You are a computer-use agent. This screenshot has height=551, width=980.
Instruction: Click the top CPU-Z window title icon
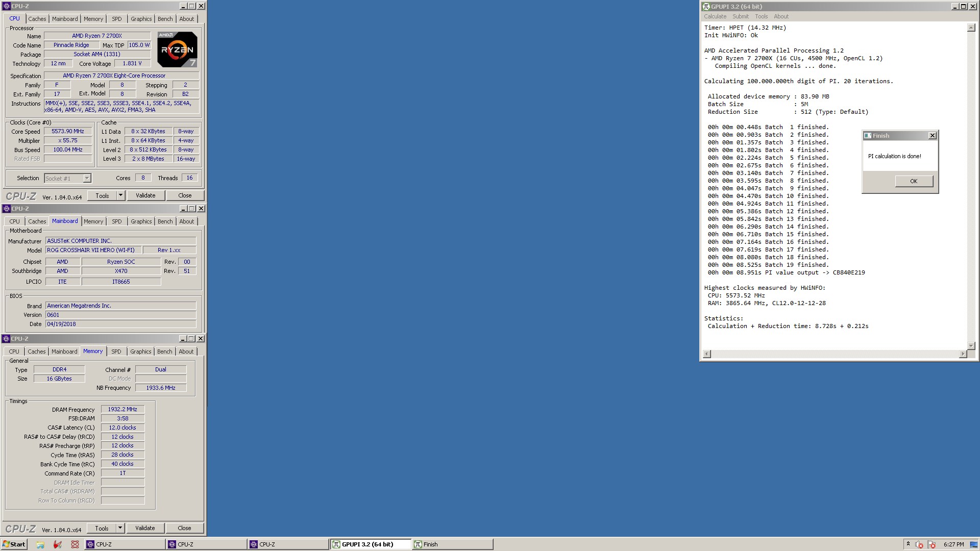point(6,6)
